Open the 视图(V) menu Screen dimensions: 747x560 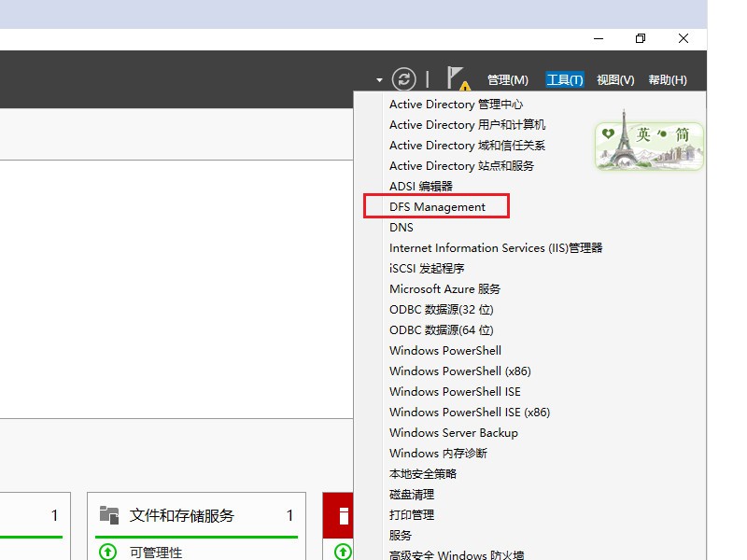click(x=614, y=79)
